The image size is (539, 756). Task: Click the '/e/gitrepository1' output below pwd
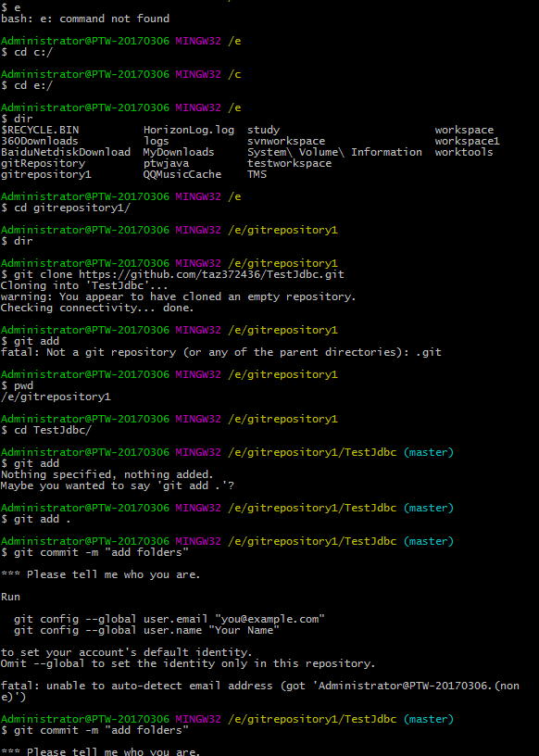56,397
